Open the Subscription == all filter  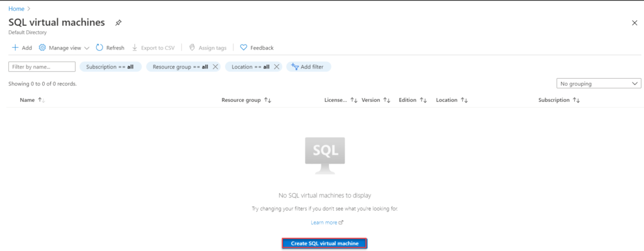[x=111, y=67]
